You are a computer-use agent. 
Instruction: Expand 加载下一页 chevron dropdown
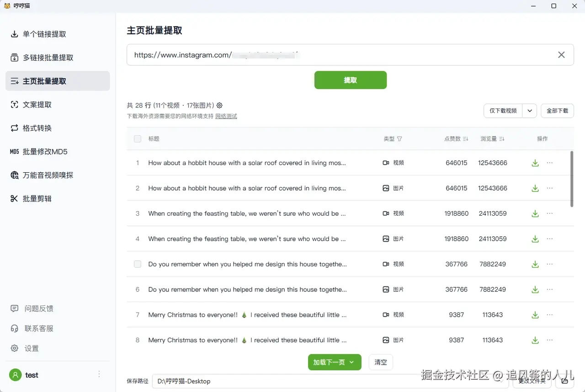(352, 362)
